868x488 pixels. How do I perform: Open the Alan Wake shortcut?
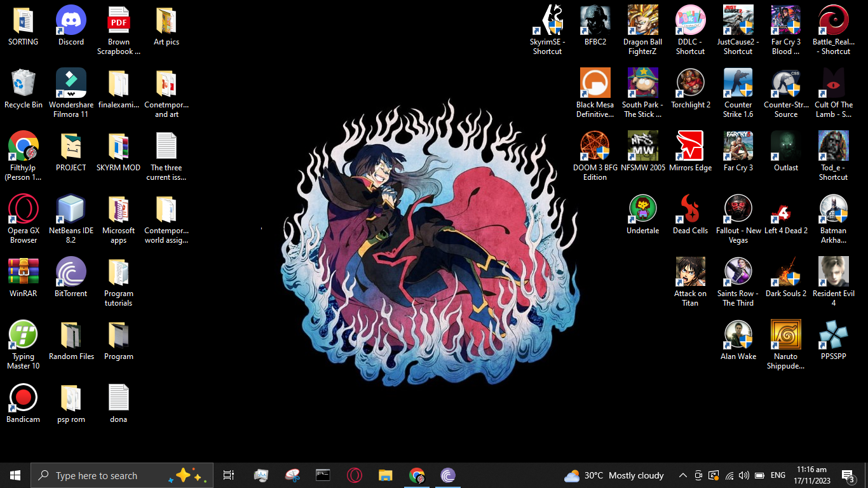(738, 340)
